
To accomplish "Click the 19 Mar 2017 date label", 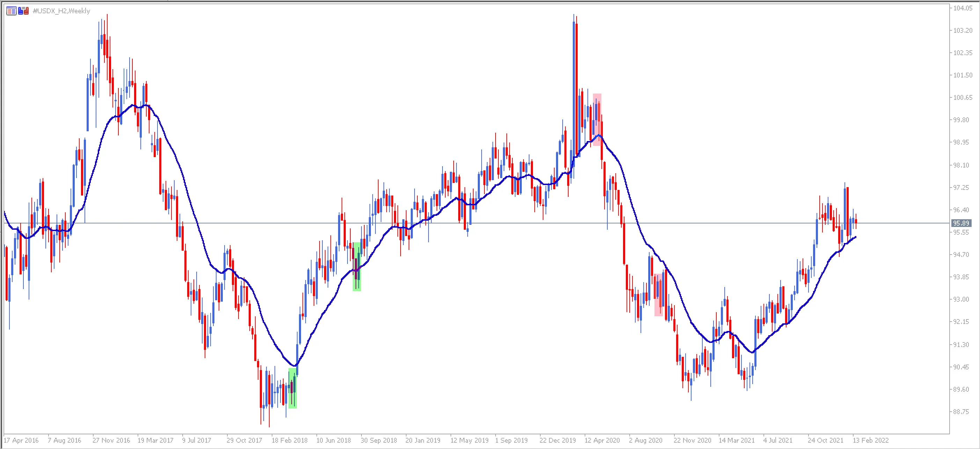I will (x=156, y=440).
